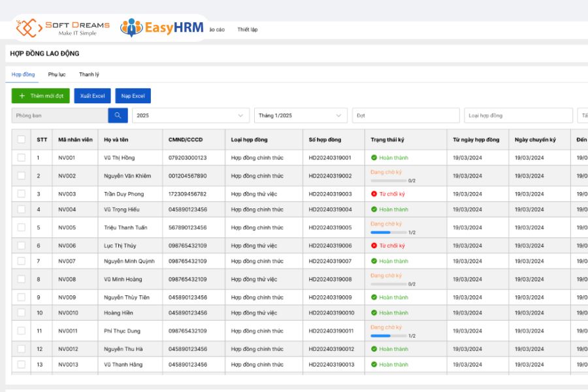This screenshot has width=588, height=392.
Task: Click the Phòng ban search field
Action: [x=59, y=116]
